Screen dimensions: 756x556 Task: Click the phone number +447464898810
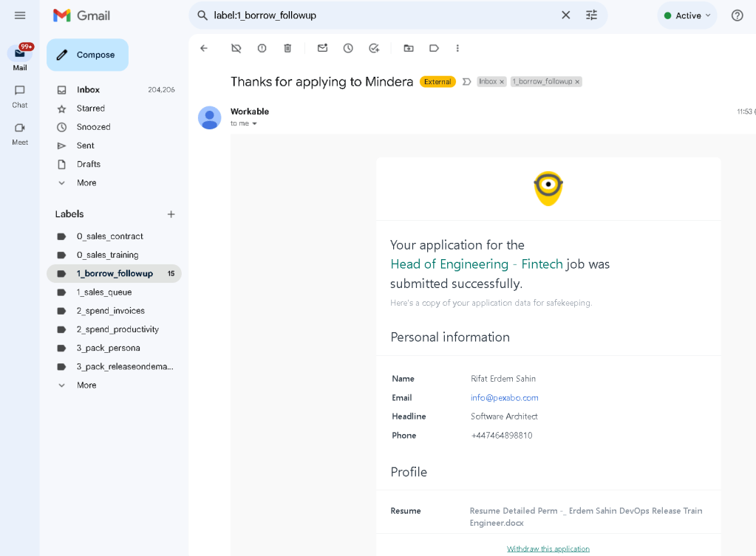(x=502, y=436)
